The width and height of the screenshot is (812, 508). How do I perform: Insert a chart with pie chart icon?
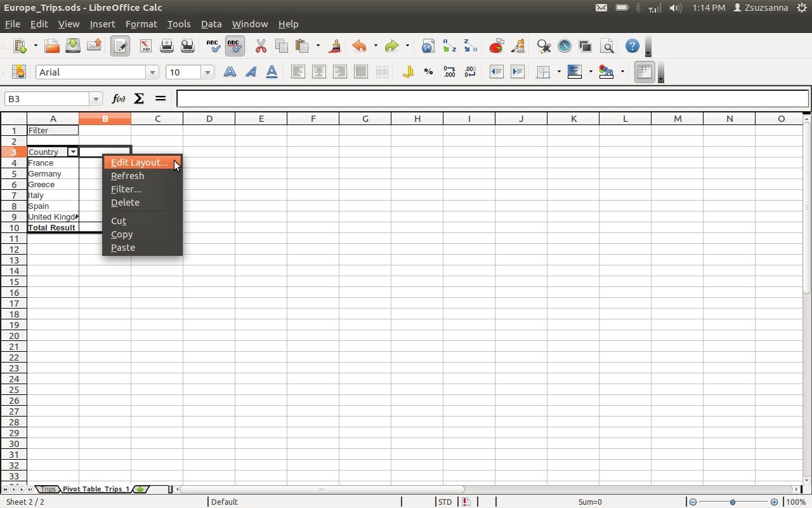tap(496, 46)
